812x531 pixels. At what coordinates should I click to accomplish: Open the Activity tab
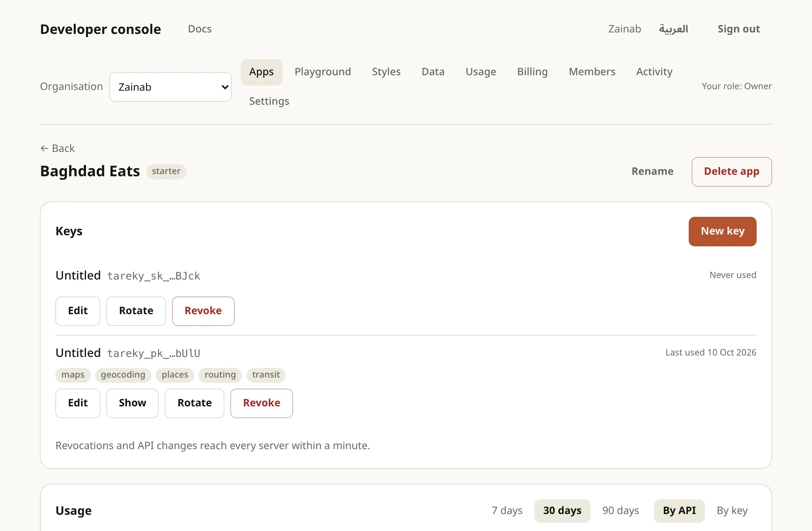click(x=654, y=72)
